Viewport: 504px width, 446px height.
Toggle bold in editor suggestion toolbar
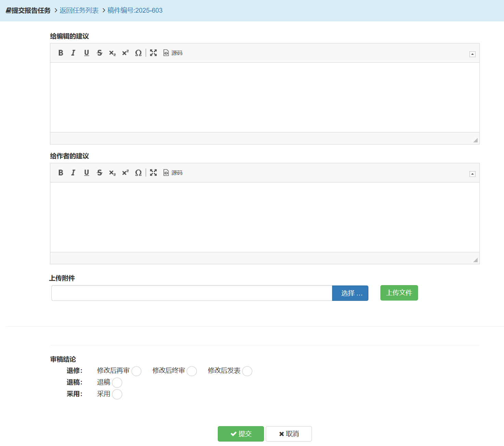[x=61, y=53]
